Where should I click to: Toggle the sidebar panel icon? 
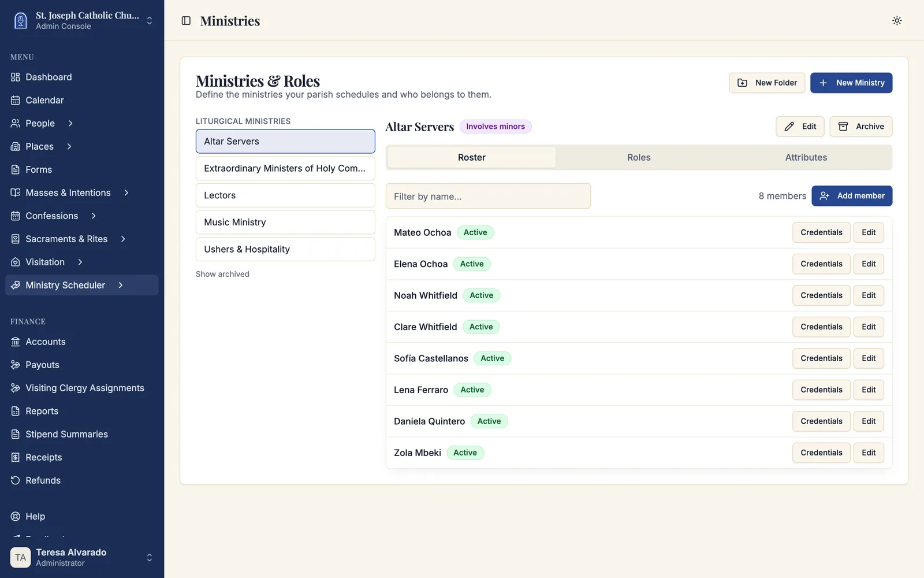pos(186,21)
